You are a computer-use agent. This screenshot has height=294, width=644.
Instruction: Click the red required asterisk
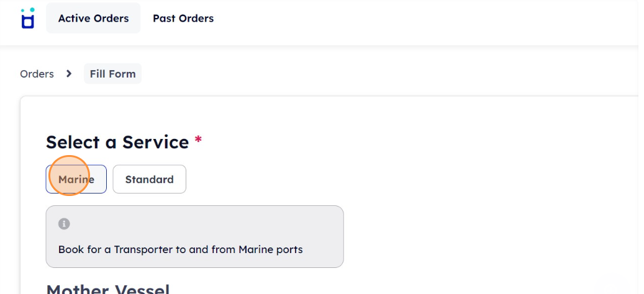coord(198,140)
